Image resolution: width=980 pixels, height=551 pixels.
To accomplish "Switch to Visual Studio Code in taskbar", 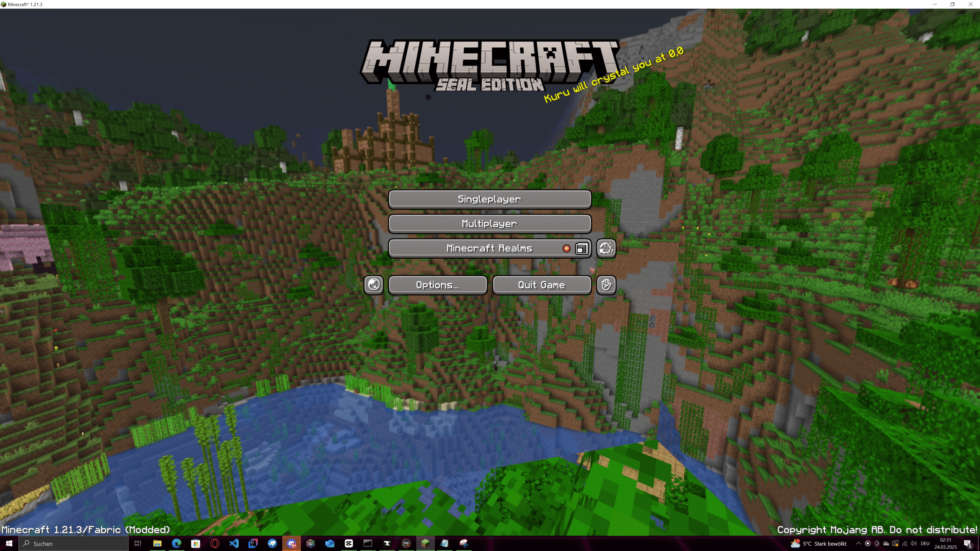I will coord(234,543).
